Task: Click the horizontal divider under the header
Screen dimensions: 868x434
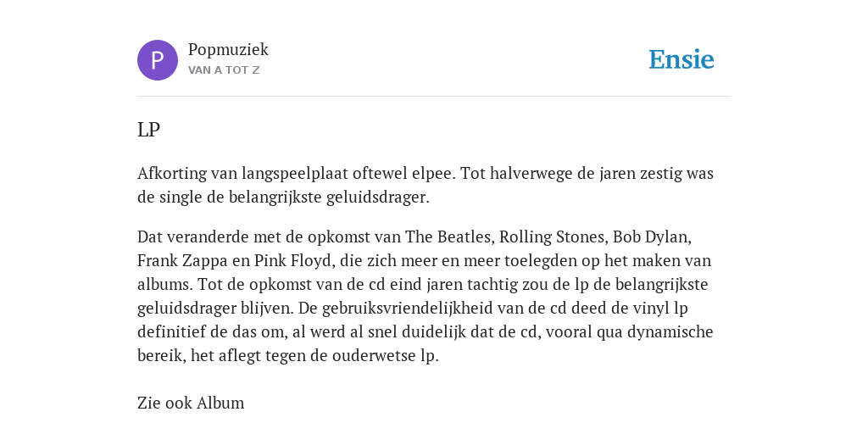Action: pyautogui.click(x=434, y=97)
